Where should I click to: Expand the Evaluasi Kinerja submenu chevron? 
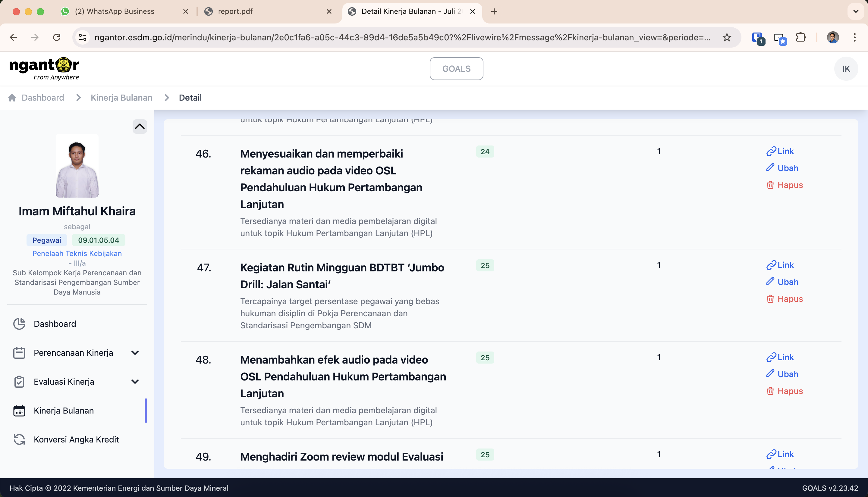[135, 382]
